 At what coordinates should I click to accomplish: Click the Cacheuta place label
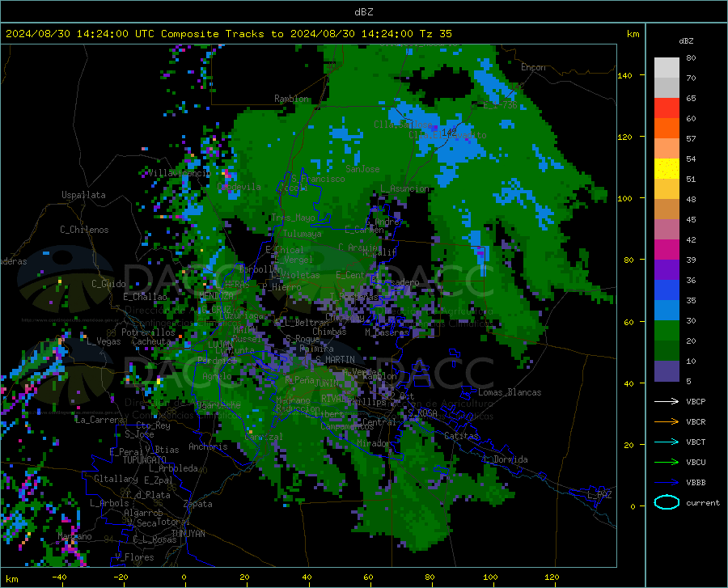(151, 341)
